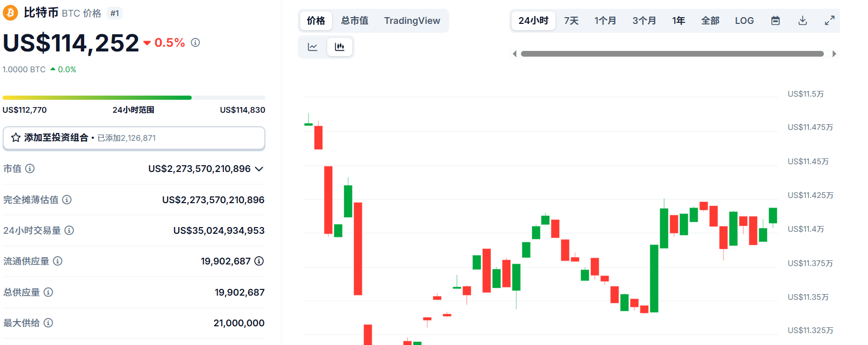Click the 24h range progress bar
The image size is (868, 345).
pyautogui.click(x=134, y=98)
